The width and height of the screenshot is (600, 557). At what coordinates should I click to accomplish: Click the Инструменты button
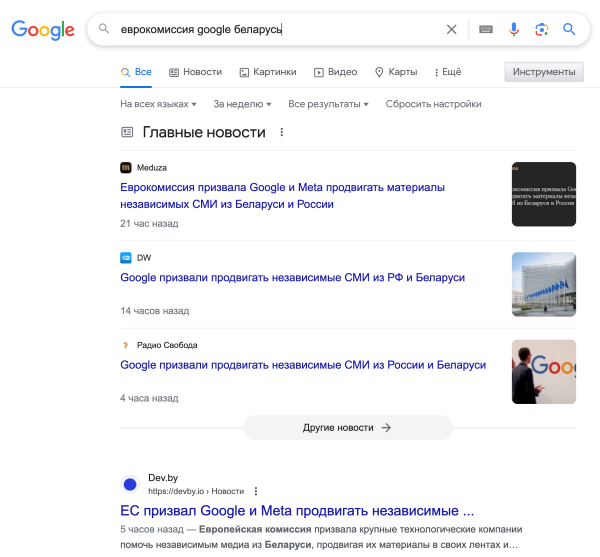point(544,72)
